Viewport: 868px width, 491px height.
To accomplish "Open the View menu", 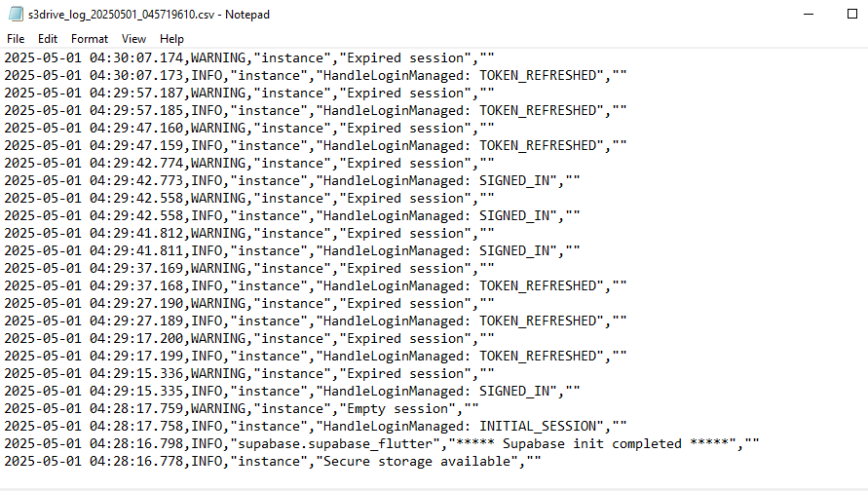I will [133, 39].
